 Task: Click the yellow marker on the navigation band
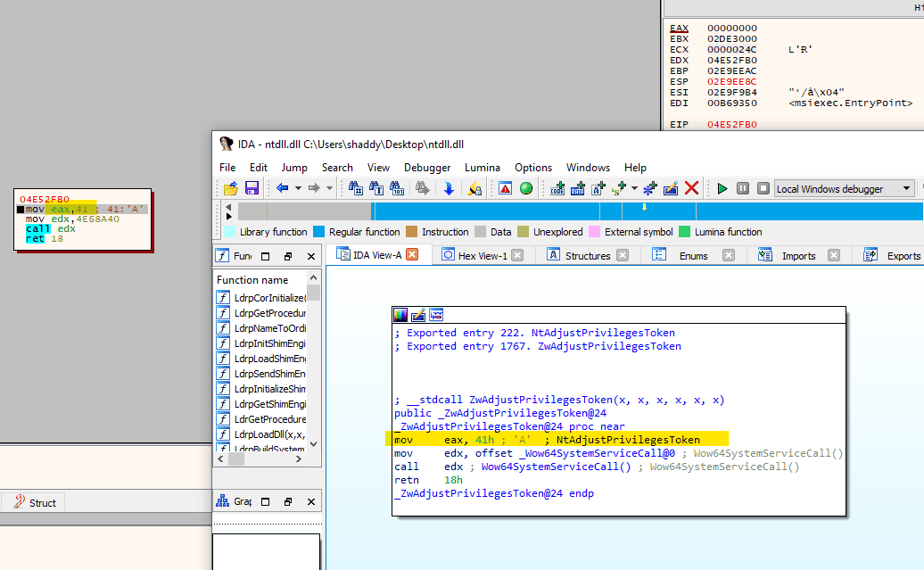point(644,207)
